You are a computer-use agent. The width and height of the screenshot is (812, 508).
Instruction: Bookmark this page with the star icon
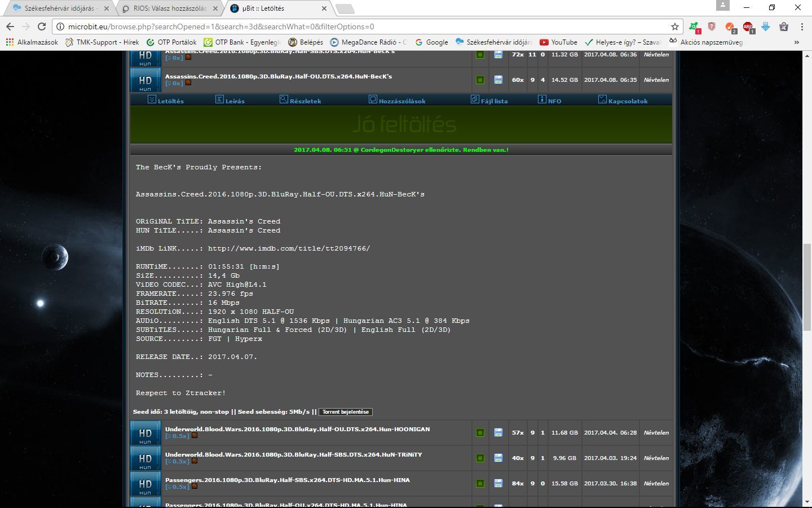[674, 27]
